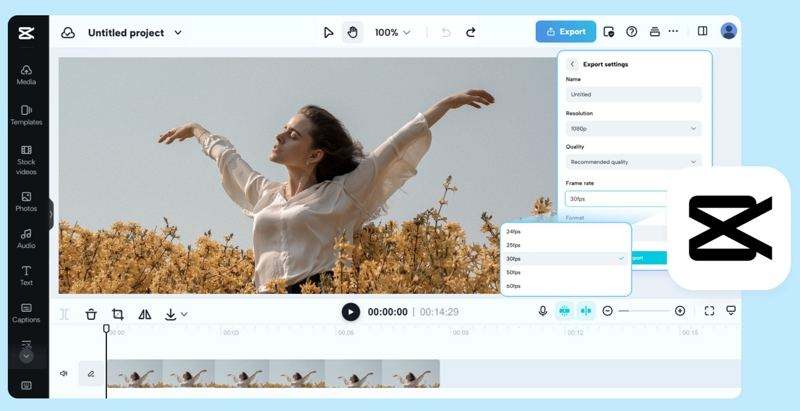
Task: Mute the video track speaker icon
Action: [64, 373]
